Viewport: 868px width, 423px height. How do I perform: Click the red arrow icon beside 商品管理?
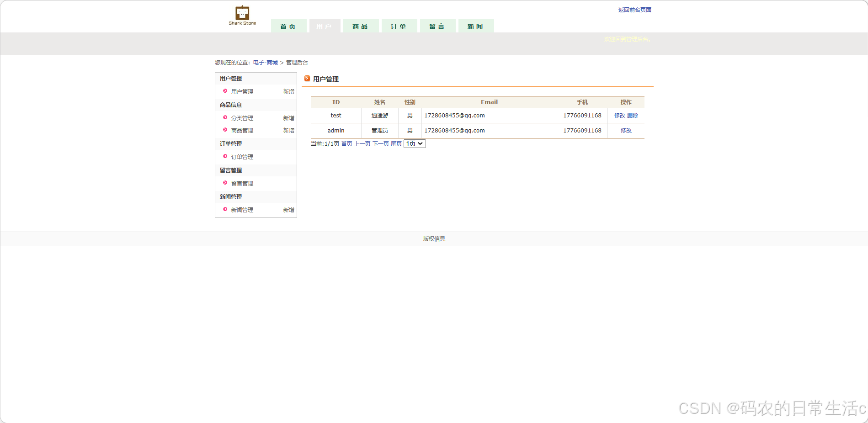point(225,130)
